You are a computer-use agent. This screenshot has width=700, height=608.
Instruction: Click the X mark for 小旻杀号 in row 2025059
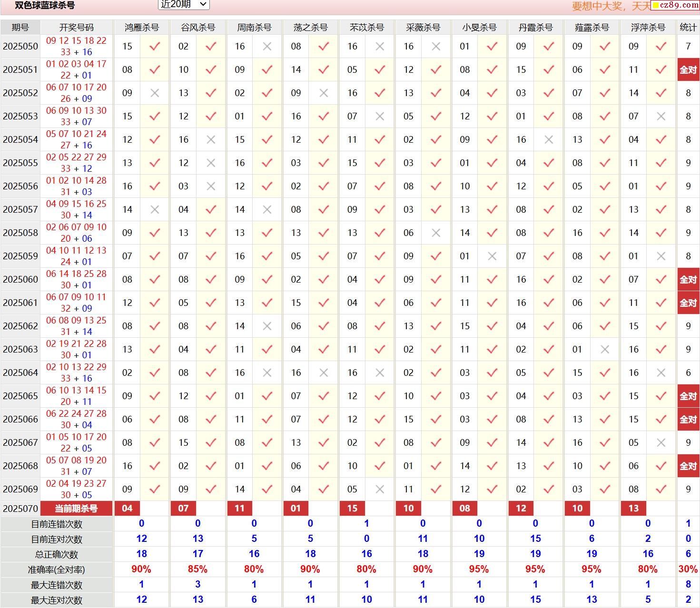tap(492, 256)
